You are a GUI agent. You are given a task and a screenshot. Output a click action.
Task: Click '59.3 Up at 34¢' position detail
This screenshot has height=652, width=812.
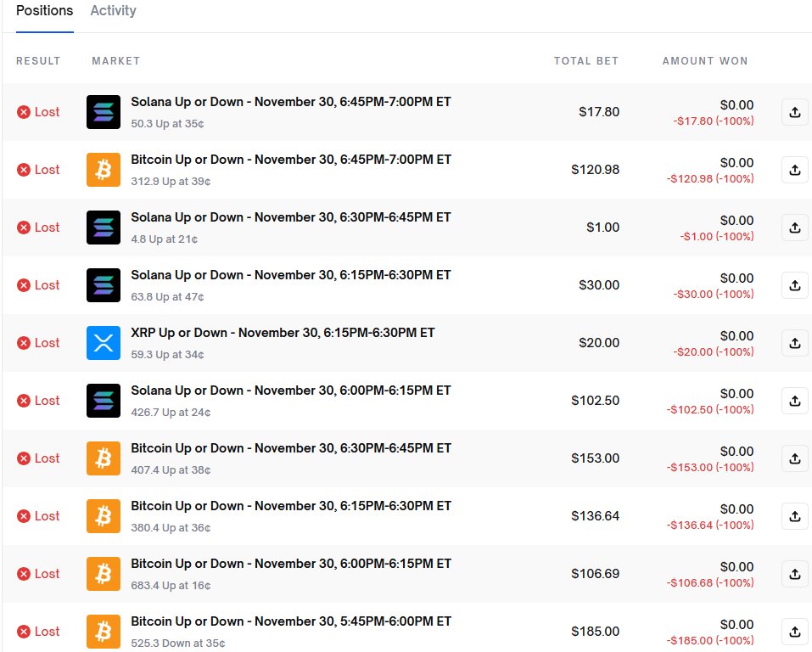coord(167,355)
